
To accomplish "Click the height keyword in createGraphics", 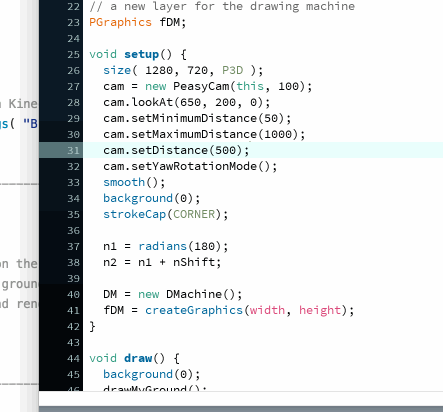I will coord(320,310).
